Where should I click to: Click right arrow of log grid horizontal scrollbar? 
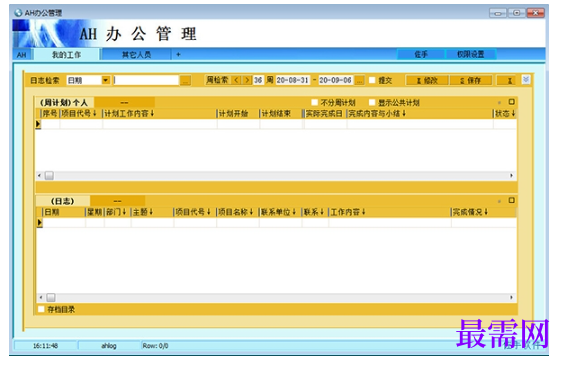[511, 298]
